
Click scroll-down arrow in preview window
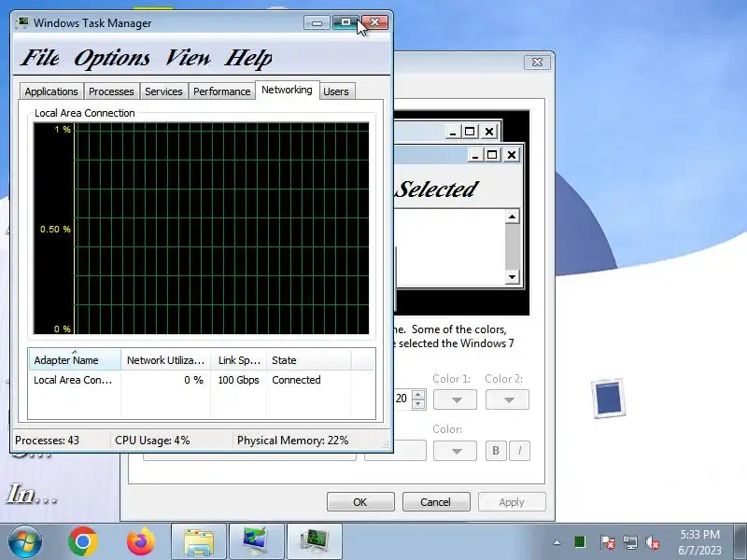click(512, 276)
